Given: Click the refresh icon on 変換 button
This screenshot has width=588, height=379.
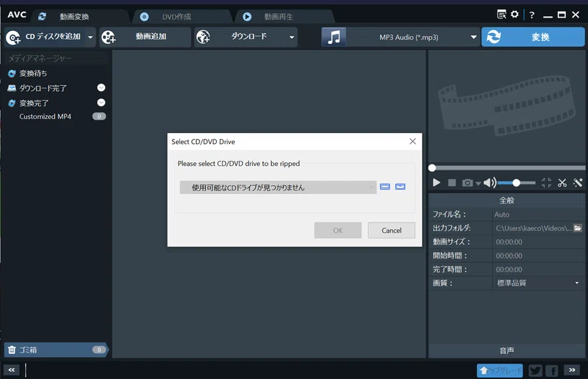Looking at the screenshot, I should coord(493,37).
